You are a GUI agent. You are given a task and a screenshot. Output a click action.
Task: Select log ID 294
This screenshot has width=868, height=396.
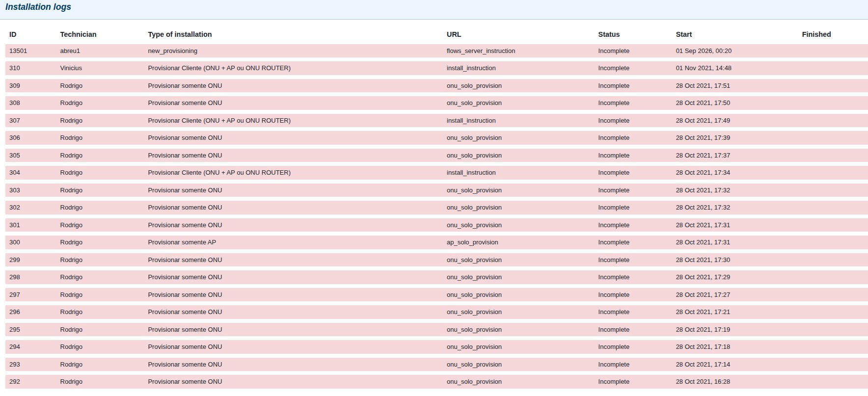(15, 347)
